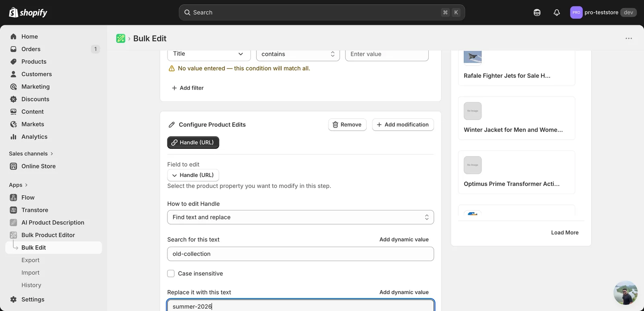Open Field to edit Handle (URL) dropdown

193,175
